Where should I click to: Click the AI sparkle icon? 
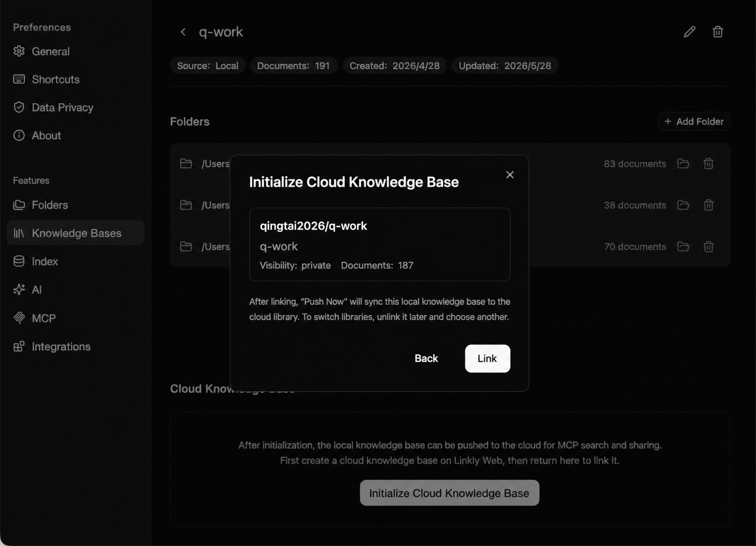pos(19,289)
